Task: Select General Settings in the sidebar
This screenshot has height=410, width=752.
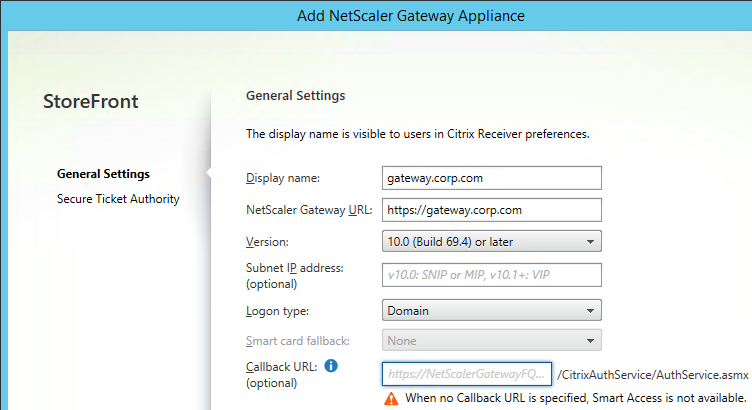Action: tap(103, 174)
